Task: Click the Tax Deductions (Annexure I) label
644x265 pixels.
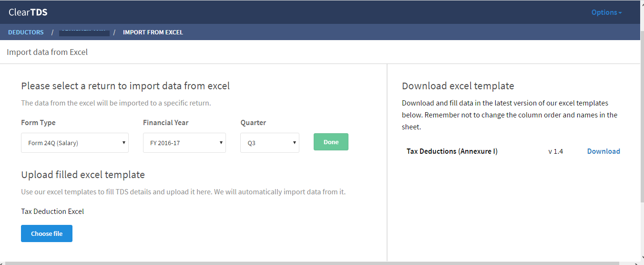Action: 452,151
